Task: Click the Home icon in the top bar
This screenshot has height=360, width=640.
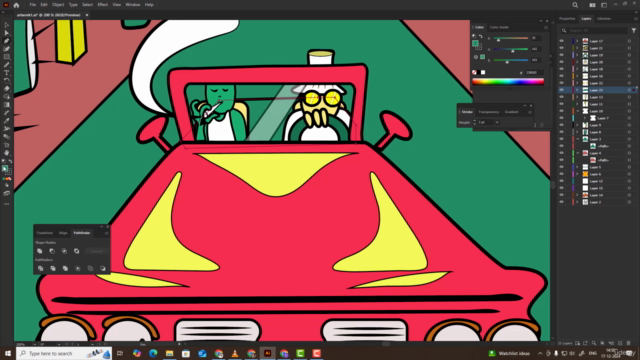Action: coord(16,5)
